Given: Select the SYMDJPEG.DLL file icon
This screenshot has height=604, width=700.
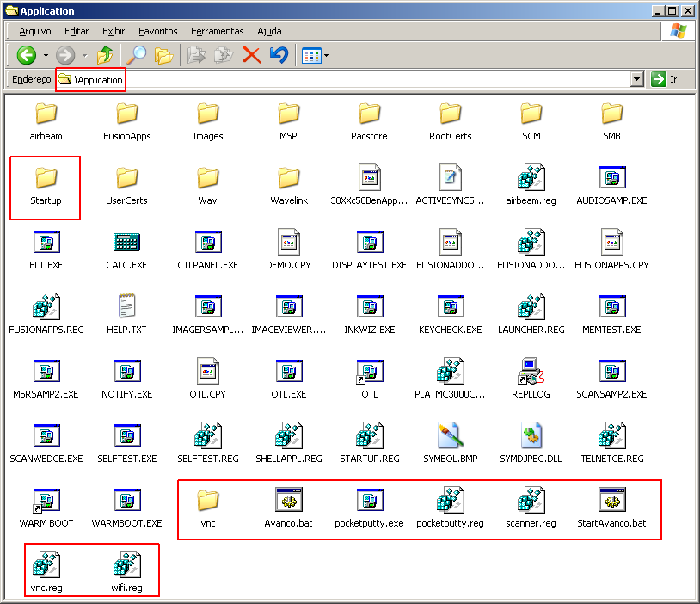Looking at the screenshot, I should [x=531, y=444].
